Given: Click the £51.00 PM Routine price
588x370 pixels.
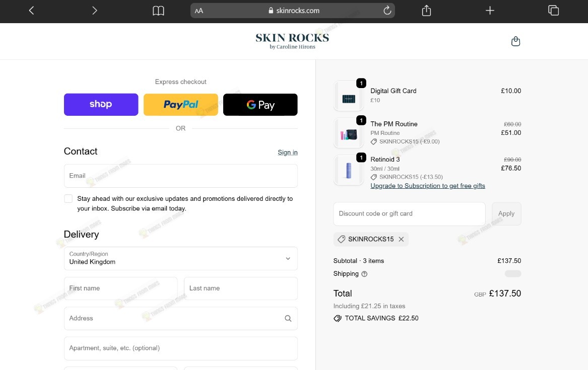Looking at the screenshot, I should 511,132.
